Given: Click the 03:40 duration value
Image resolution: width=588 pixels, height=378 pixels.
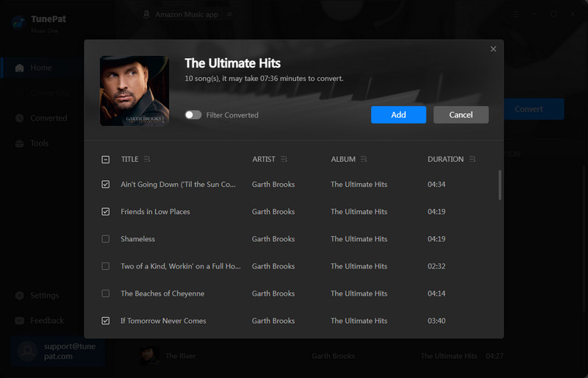Looking at the screenshot, I should click(437, 321).
